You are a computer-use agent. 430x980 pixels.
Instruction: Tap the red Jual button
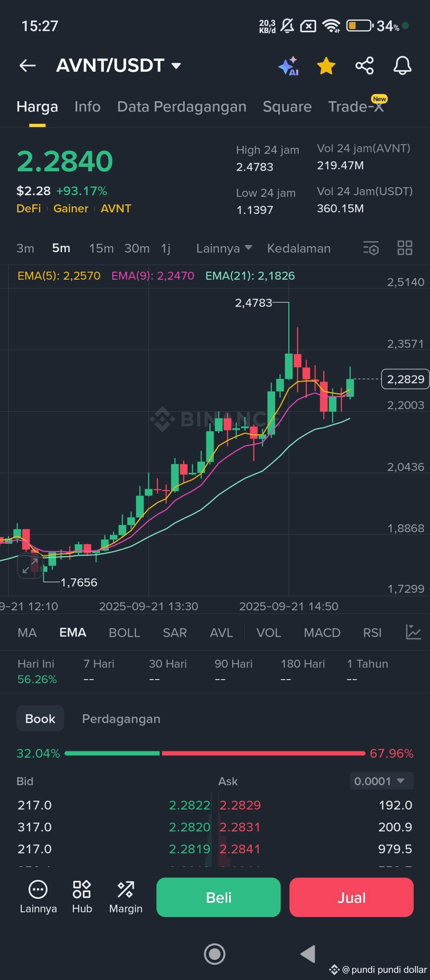(352, 897)
